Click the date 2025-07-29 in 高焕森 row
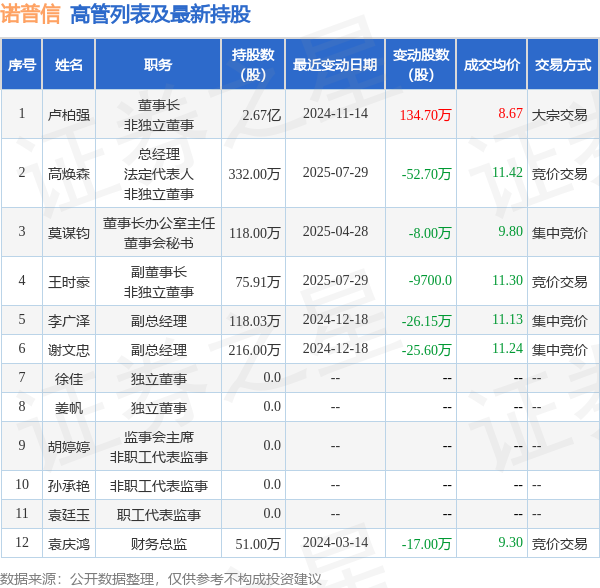The width and height of the screenshot is (600, 588). 336,172
